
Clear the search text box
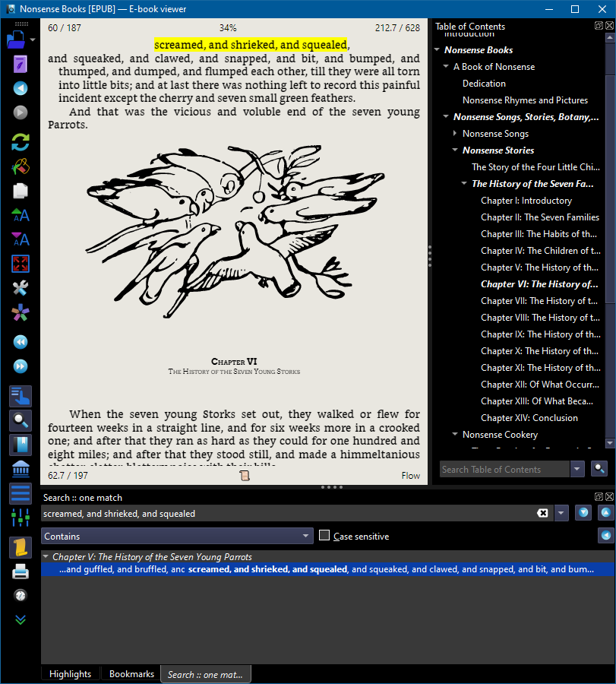click(x=543, y=513)
